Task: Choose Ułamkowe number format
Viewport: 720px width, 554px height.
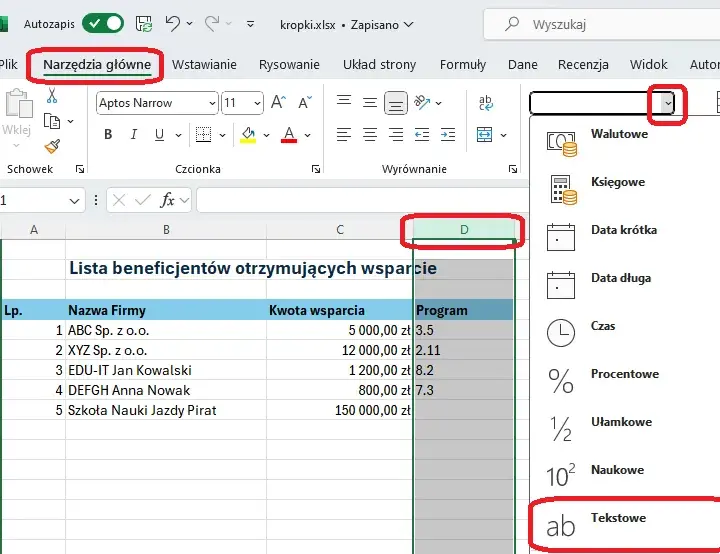Action: click(x=625, y=428)
